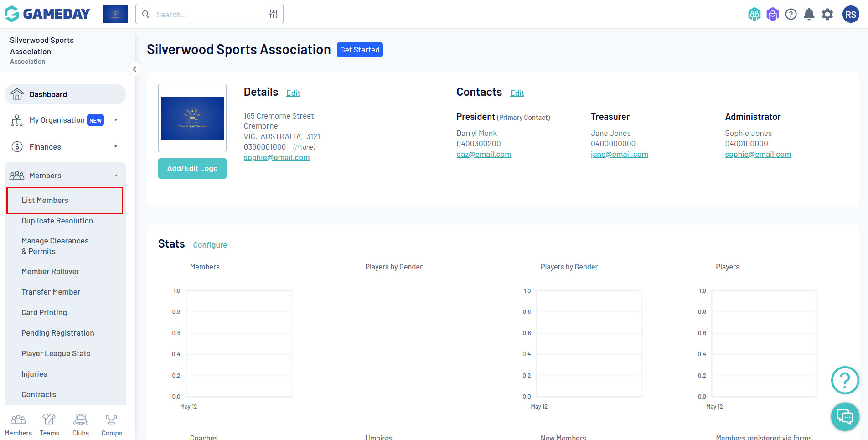Collapse the sidebar with the chevron arrow
The image size is (868, 440).
pyautogui.click(x=134, y=69)
